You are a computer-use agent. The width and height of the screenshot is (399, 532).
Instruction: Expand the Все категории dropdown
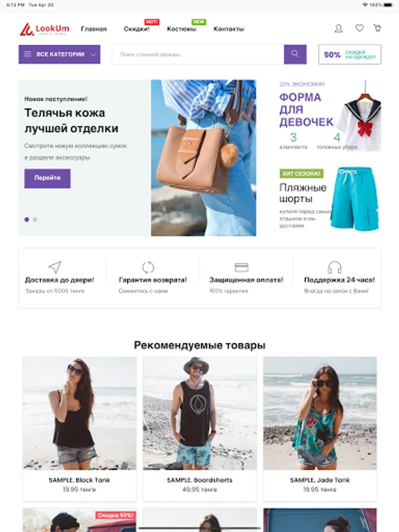[59, 54]
